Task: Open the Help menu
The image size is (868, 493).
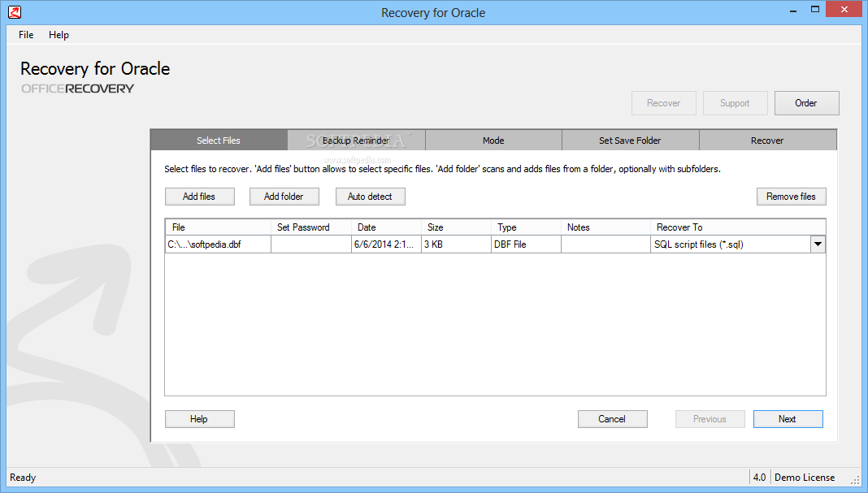Action: click(59, 35)
